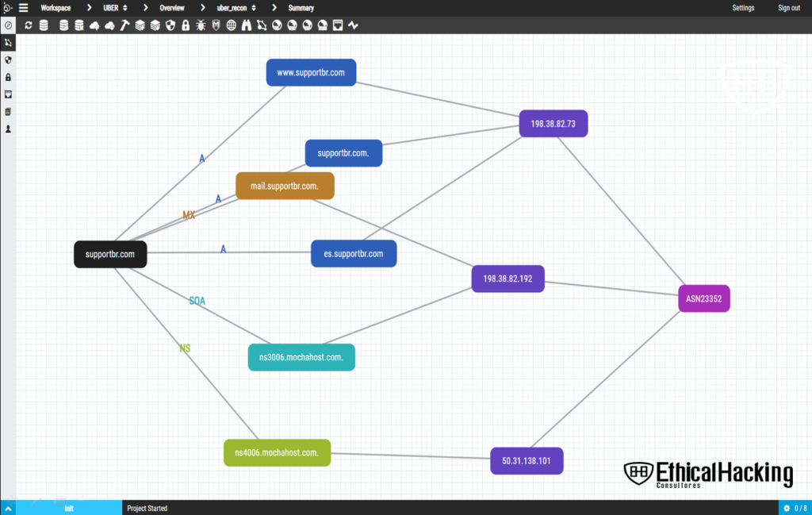
Task: Open the uber_recon project dropdown
Action: pos(236,8)
